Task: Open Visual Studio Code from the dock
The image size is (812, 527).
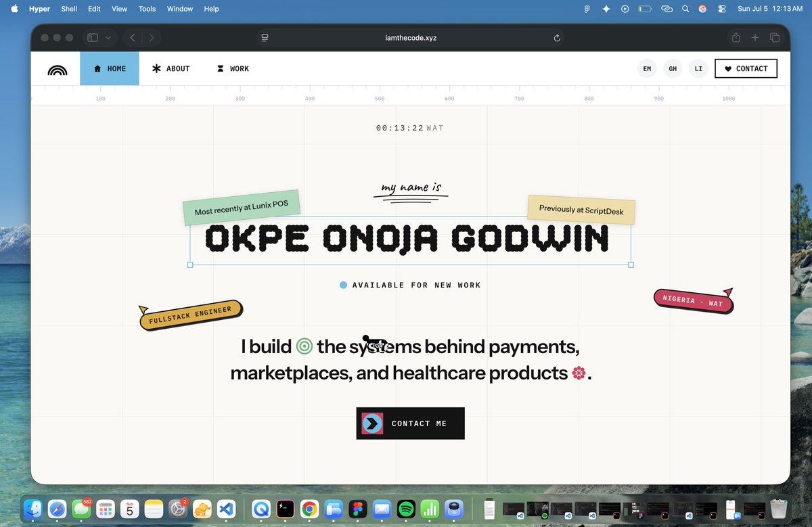Action: tap(227, 509)
